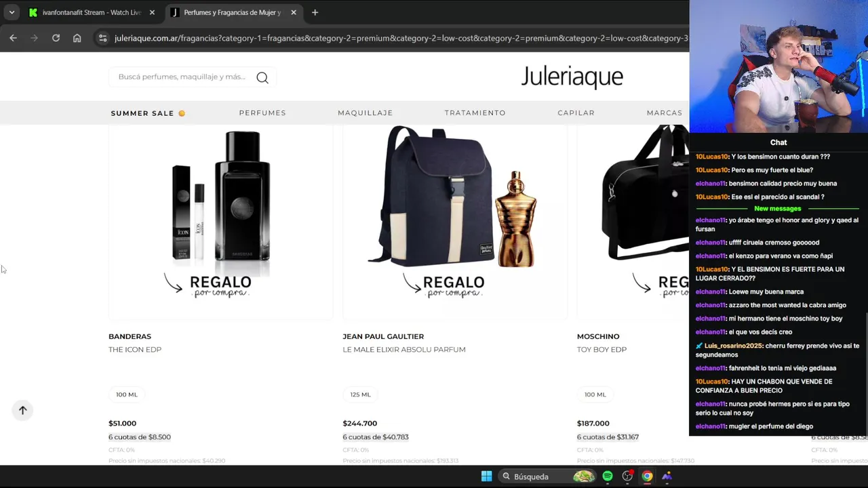868x488 pixels.
Task: Open the rightmost taskbar app icon
Action: tap(667, 476)
